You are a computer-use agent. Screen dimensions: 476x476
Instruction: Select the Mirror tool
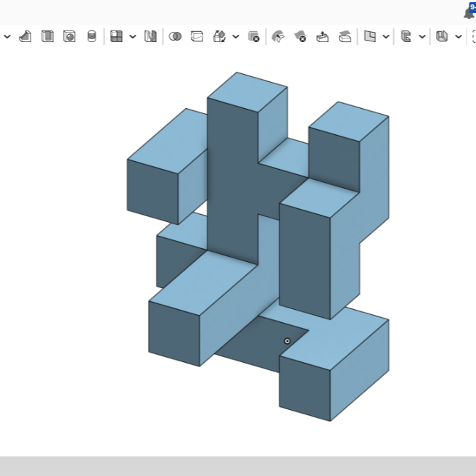pos(150,36)
